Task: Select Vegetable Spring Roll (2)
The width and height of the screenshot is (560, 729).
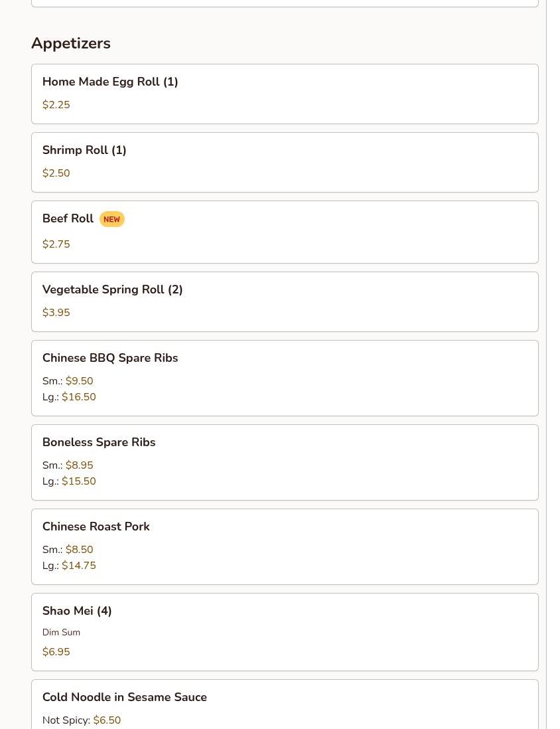Action: pos(285,301)
